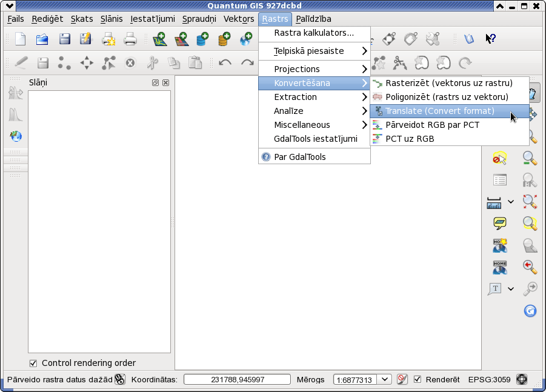Click the Move Feature arrows icon

[x=87, y=63]
